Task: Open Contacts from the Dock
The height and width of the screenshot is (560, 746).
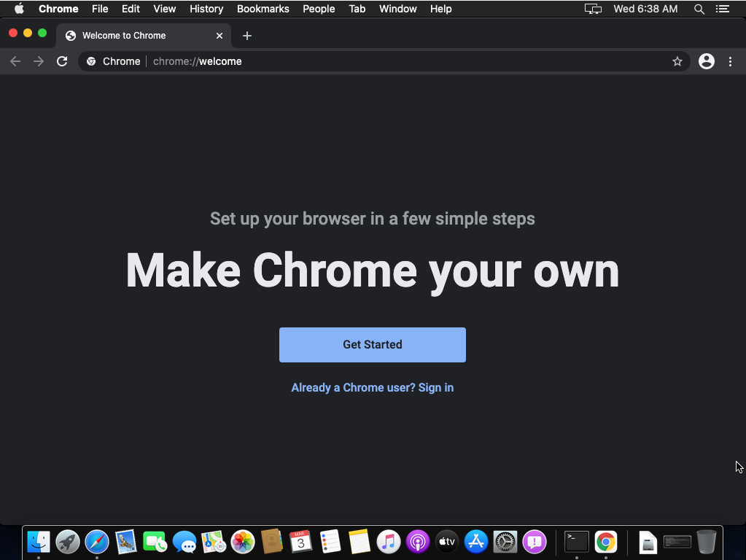Action: coord(272,542)
